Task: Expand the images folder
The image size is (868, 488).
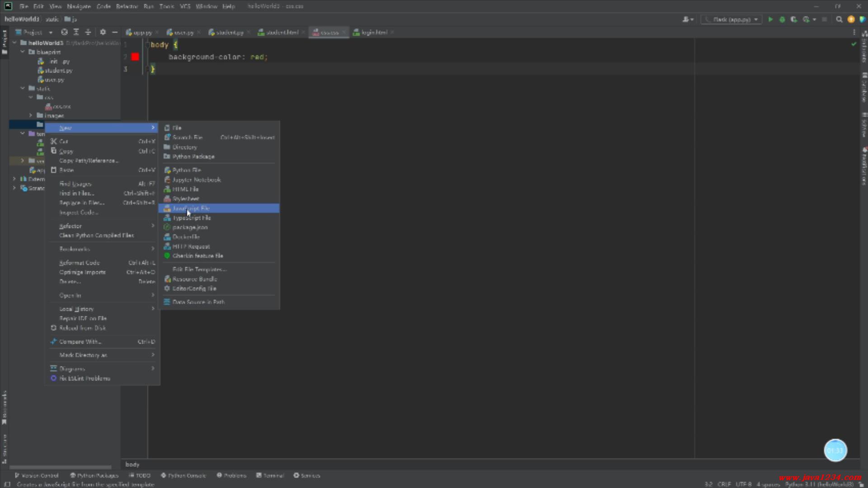Action: tap(31, 115)
